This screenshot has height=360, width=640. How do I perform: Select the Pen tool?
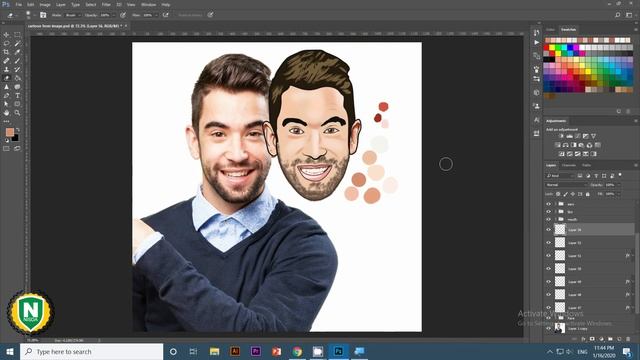[x=6, y=96]
